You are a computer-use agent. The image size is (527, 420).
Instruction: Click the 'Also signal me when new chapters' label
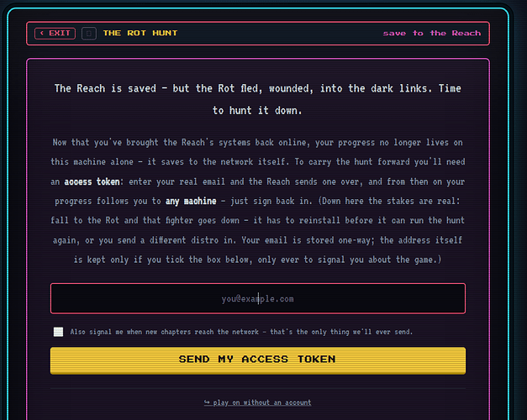[x=241, y=332]
